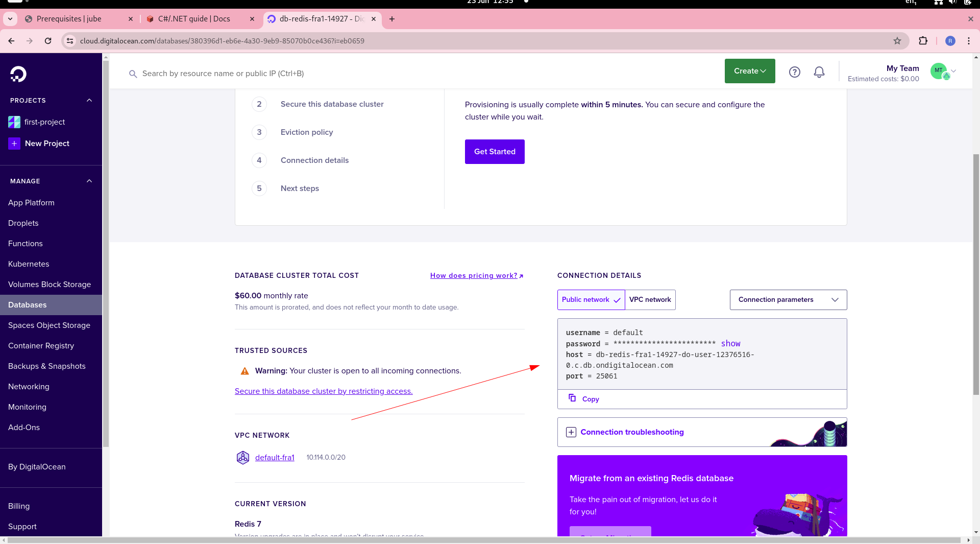Open Monitoring in the sidebar
This screenshot has width=980, height=544.
[51, 407]
